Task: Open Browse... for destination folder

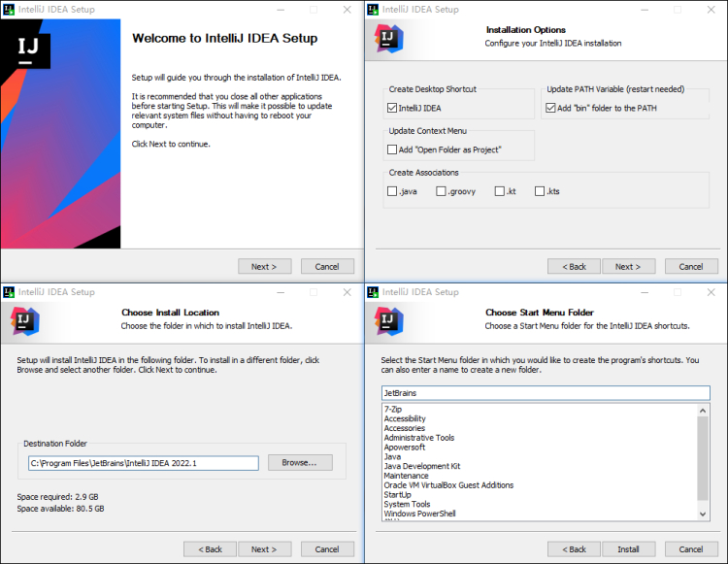Action: [x=300, y=463]
